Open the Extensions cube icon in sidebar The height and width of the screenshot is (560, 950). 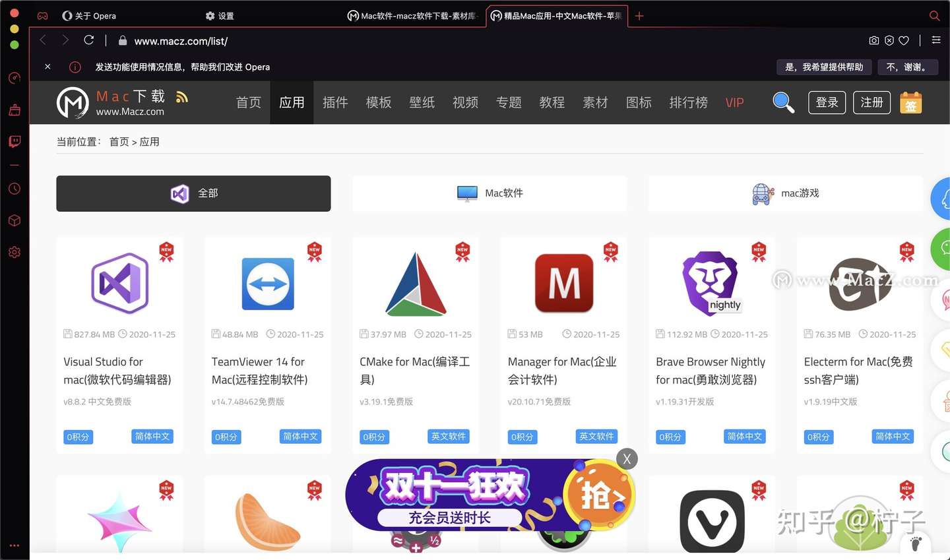pyautogui.click(x=15, y=220)
